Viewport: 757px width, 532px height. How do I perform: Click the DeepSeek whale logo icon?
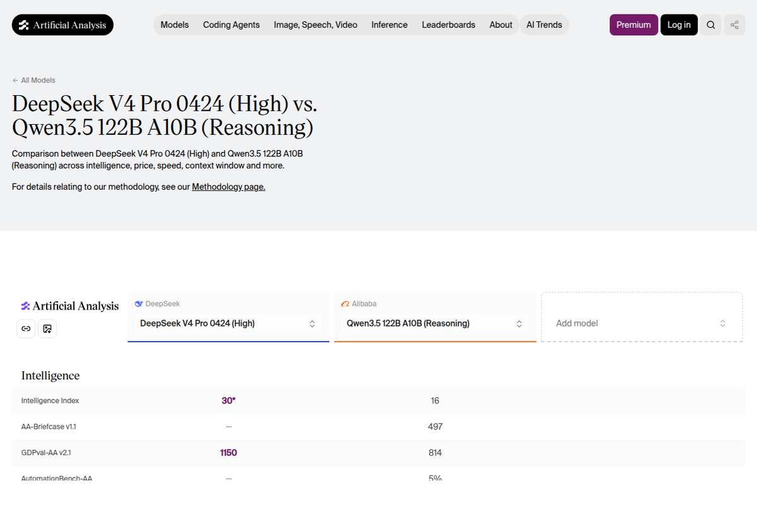(139, 304)
